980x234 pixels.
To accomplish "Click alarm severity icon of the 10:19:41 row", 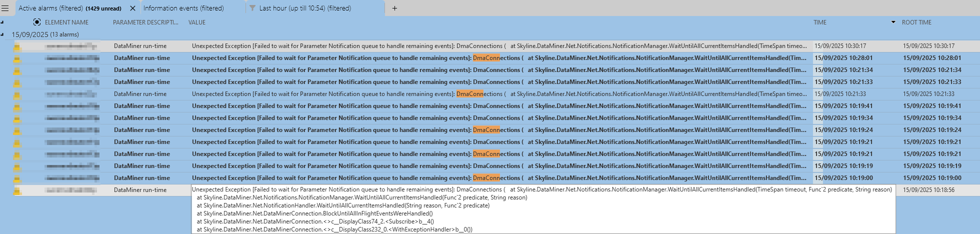I will click(17, 106).
